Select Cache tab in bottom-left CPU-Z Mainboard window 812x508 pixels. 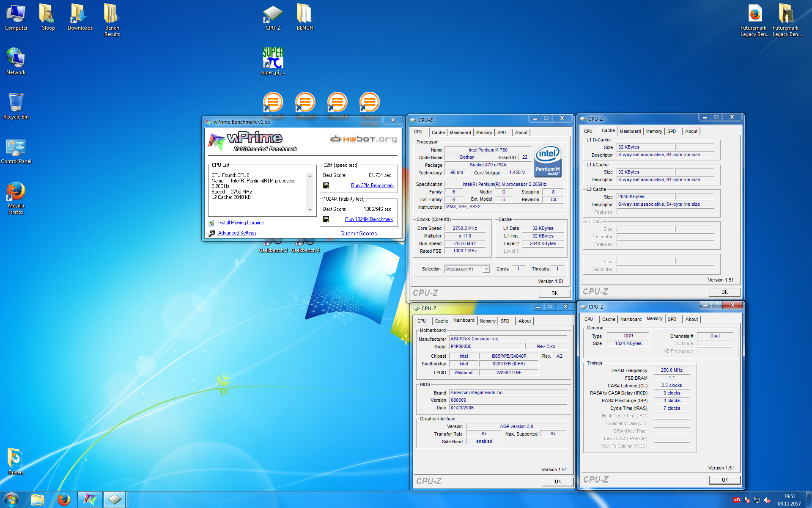click(x=442, y=321)
